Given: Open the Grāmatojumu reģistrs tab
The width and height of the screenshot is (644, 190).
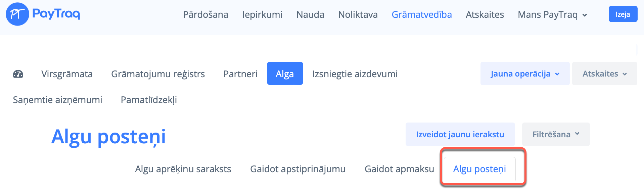Looking at the screenshot, I should 158,74.
